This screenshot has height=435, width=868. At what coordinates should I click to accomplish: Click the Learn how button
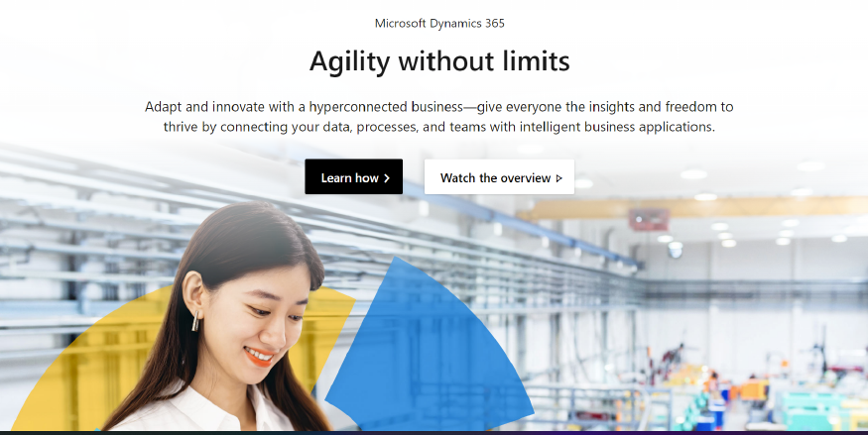[353, 177]
